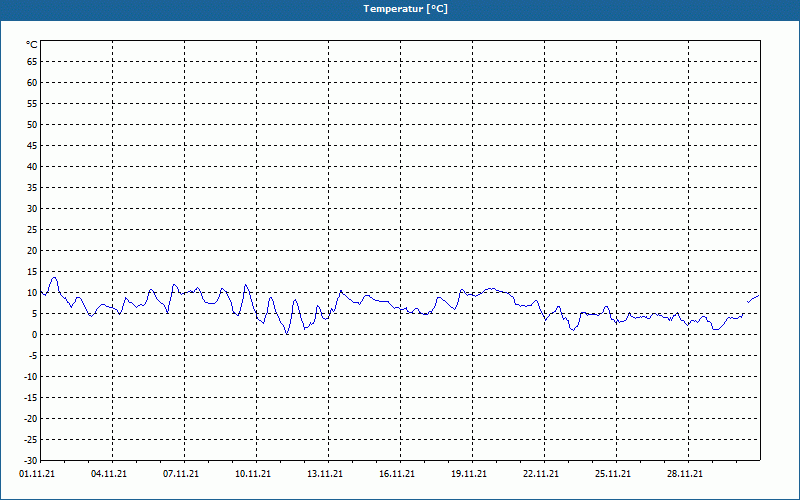This screenshot has width=800, height=500.
Task: Click the 13.11.21 date label
Action: [325, 473]
